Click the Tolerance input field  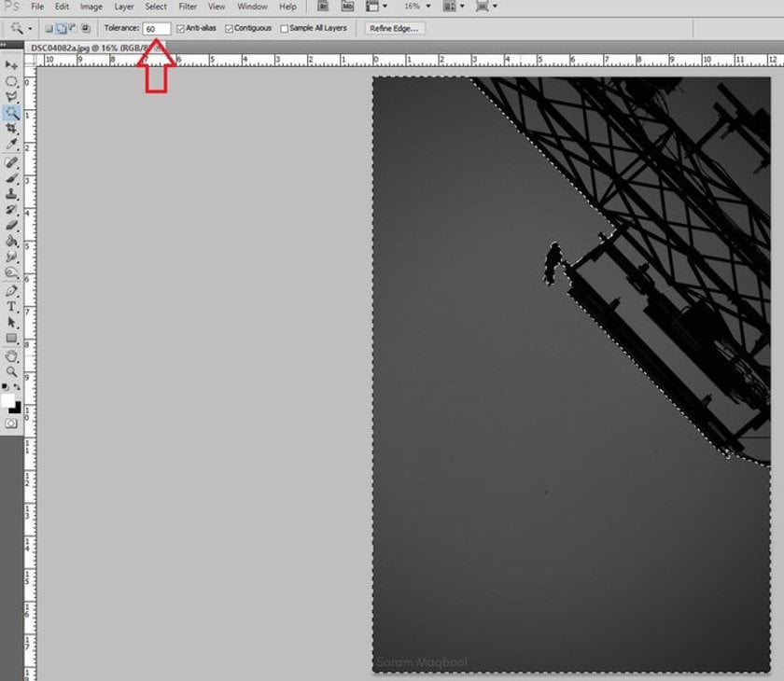click(x=157, y=29)
